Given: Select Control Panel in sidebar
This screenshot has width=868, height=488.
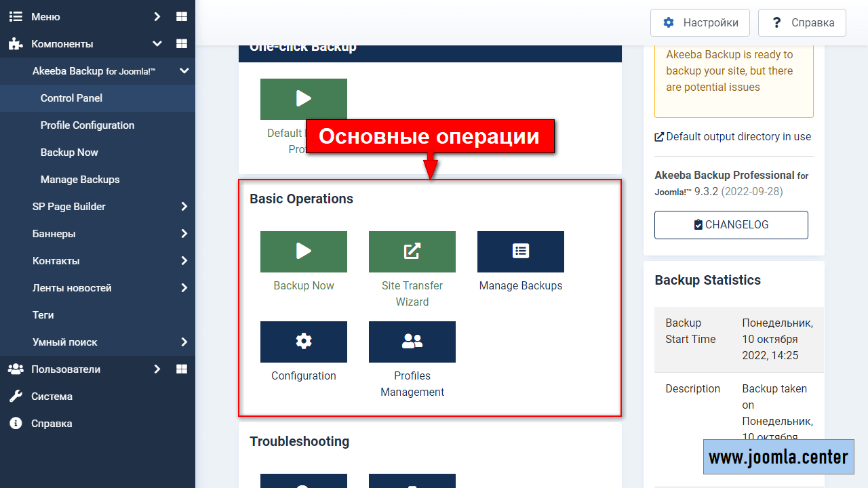Looking at the screenshot, I should (71, 98).
